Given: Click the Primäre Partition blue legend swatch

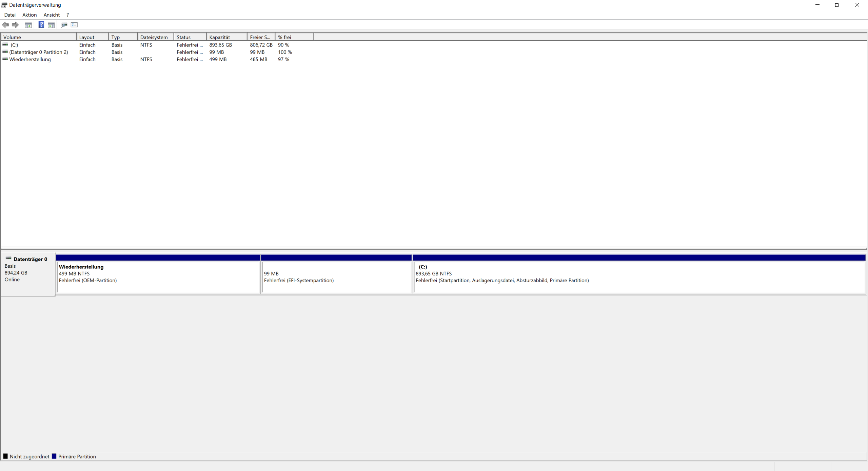Looking at the screenshot, I should 54,456.
